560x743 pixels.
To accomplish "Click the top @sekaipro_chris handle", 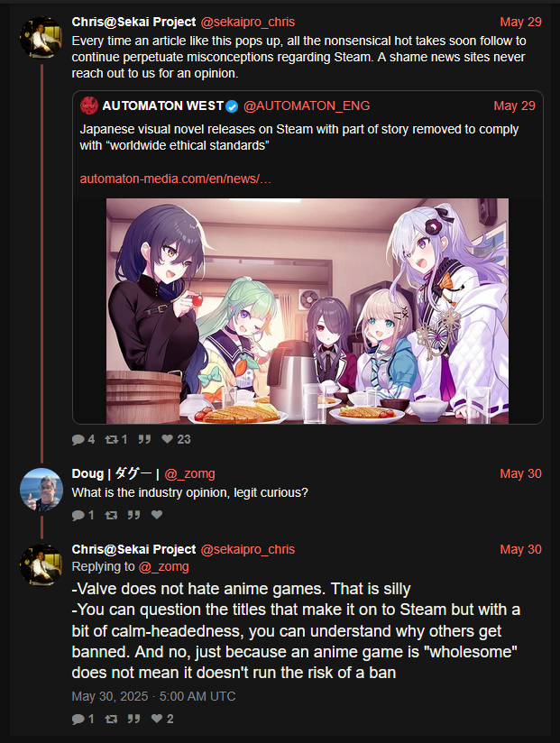I will pyautogui.click(x=248, y=22).
